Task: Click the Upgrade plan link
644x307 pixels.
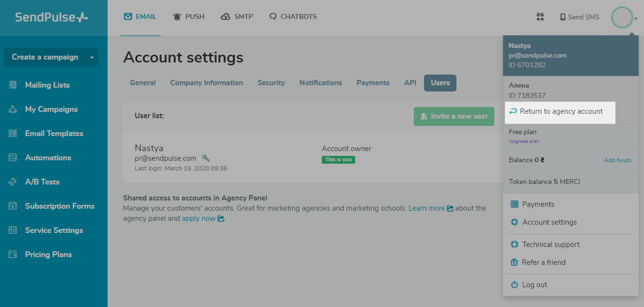Action: 523,141
